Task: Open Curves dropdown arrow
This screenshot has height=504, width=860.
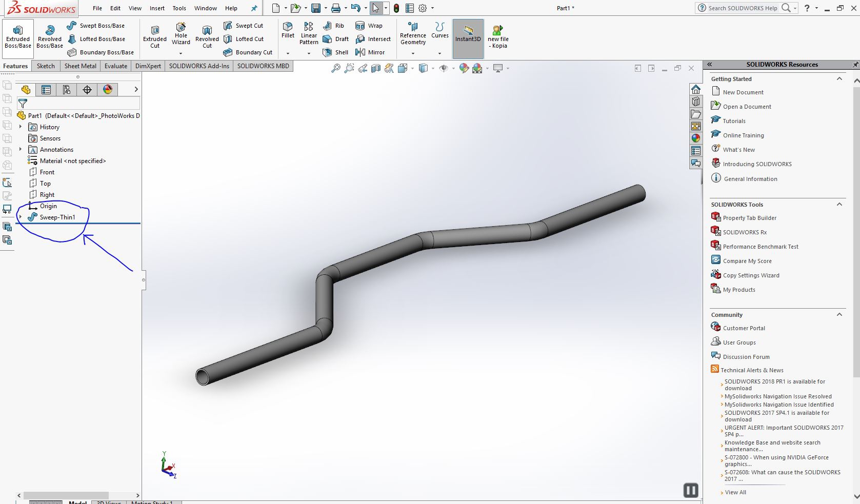Action: click(439, 53)
